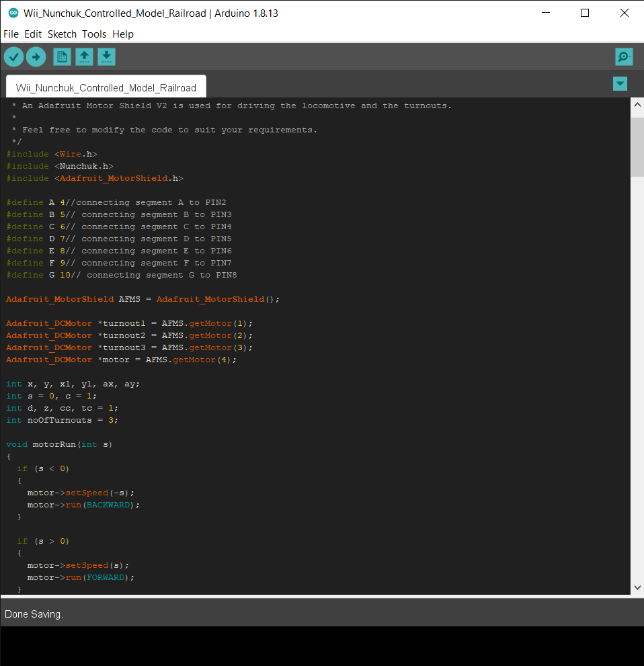644x666 pixels.
Task: Open a sketch with the up-arrow icon
Action: point(84,57)
